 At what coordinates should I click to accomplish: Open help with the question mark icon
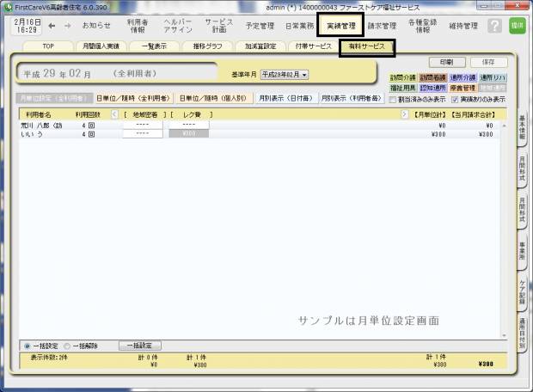[494, 26]
